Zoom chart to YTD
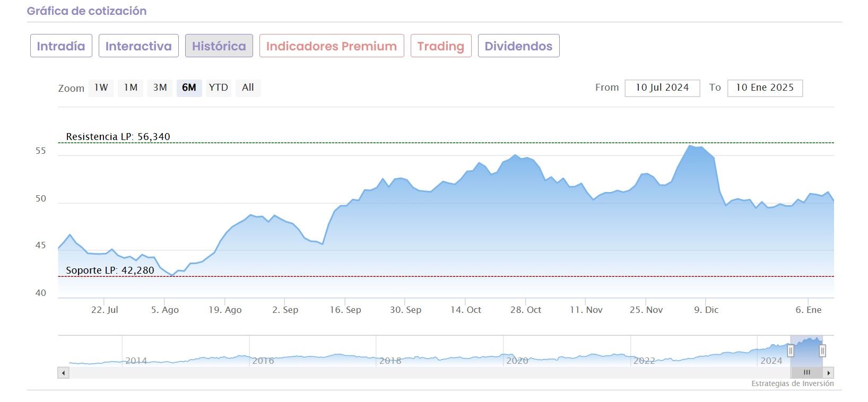Viewport: 868px width, 402px height. tap(218, 88)
